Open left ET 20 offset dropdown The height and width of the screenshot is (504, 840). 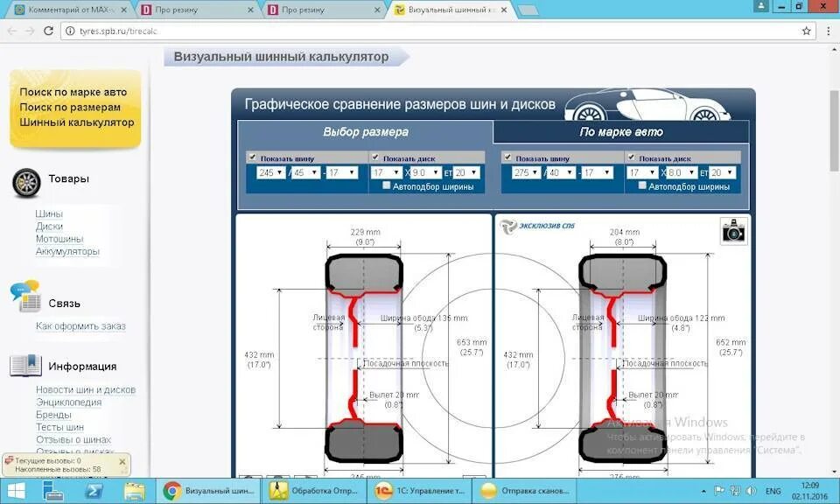pos(466,172)
